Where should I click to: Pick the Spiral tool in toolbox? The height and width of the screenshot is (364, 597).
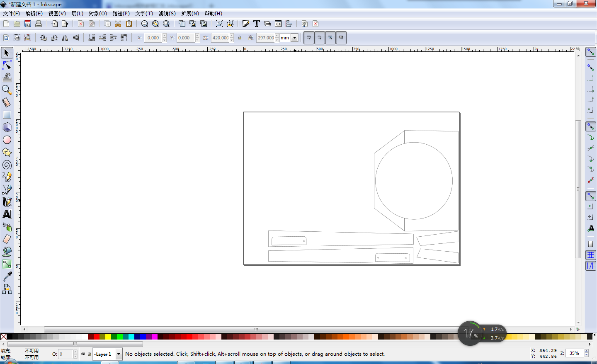pos(7,165)
